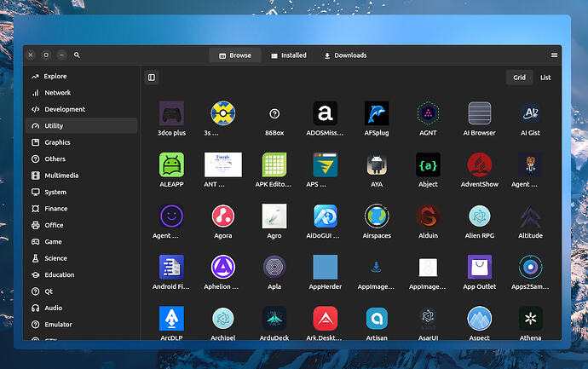Select the Emulator category
The width and height of the screenshot is (588, 369).
81,325
